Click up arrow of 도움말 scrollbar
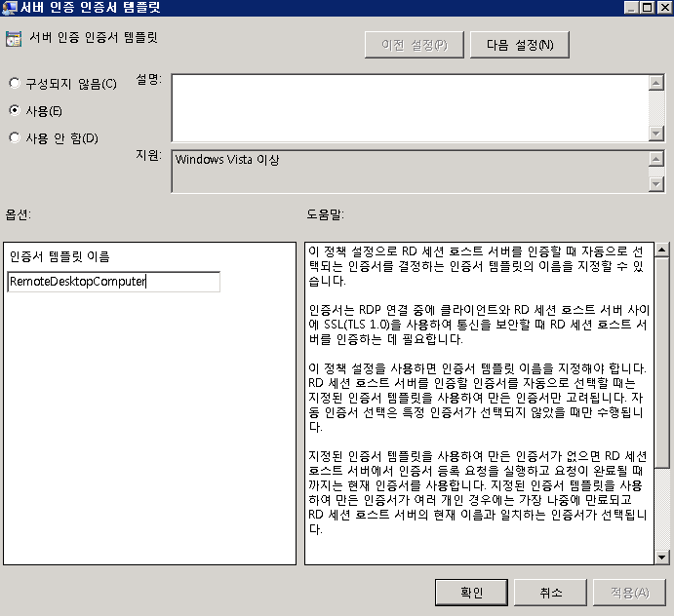Screen dimensions: 674x616 tap(662, 250)
